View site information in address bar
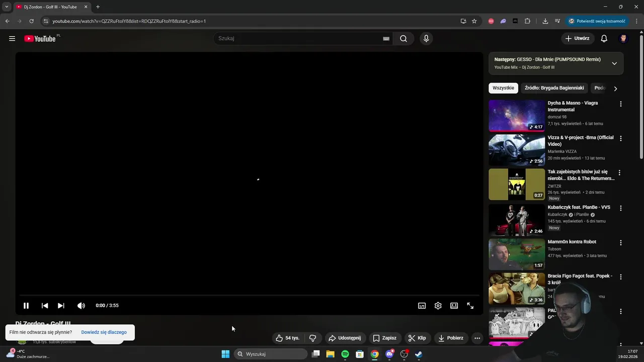This screenshot has width=644, height=362. (45, 21)
